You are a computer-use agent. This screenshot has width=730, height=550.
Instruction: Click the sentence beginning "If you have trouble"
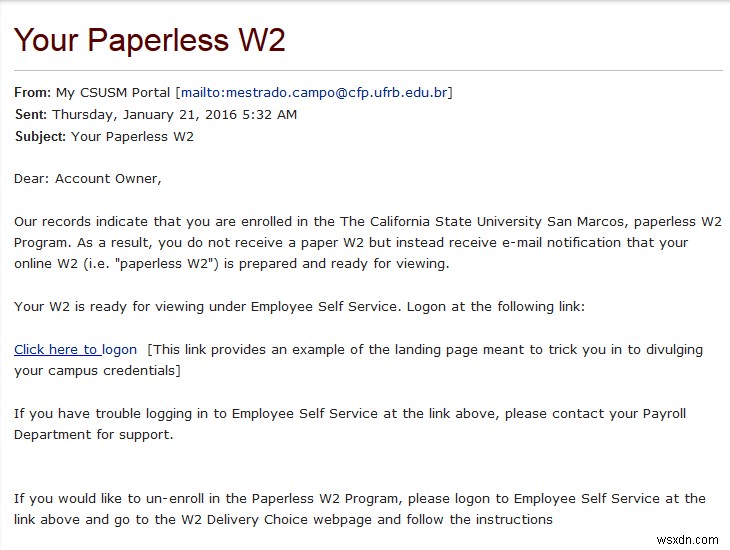click(350, 414)
